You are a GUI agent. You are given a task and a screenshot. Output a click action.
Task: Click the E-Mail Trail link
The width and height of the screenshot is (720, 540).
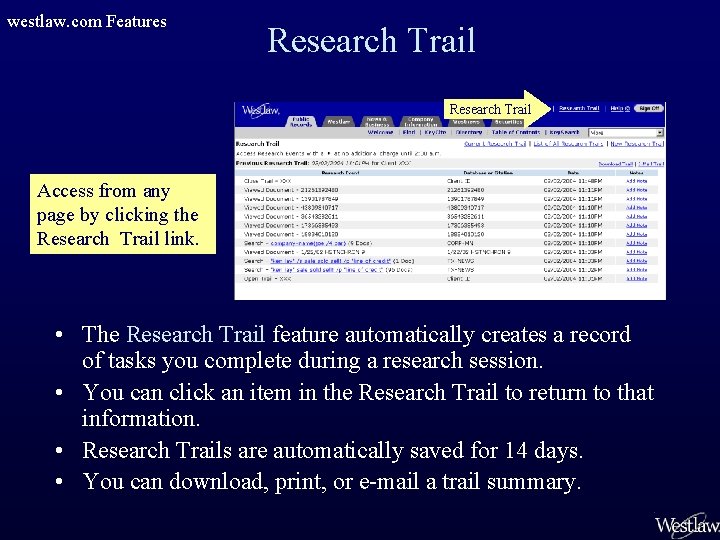click(651, 164)
